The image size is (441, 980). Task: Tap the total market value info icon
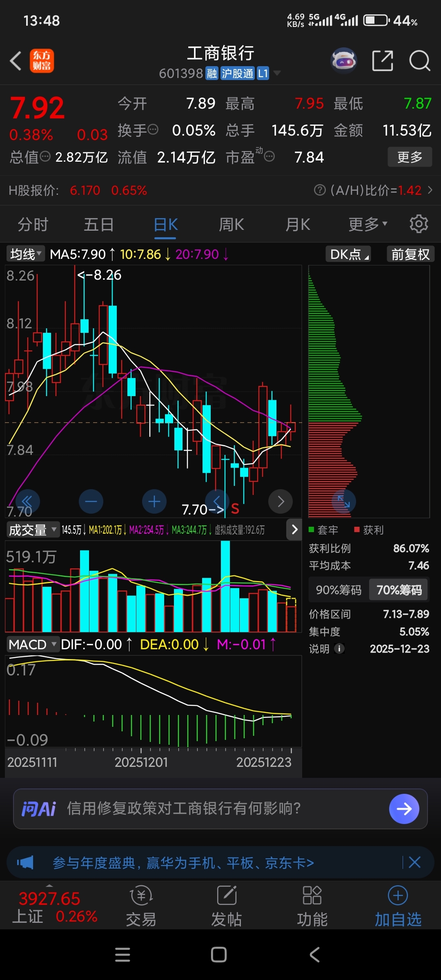(45, 156)
